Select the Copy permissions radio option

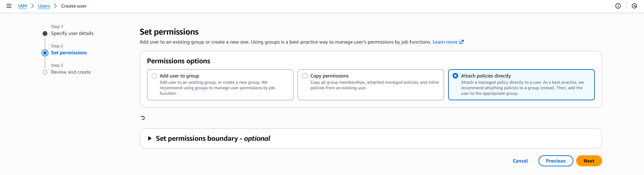[x=305, y=76]
